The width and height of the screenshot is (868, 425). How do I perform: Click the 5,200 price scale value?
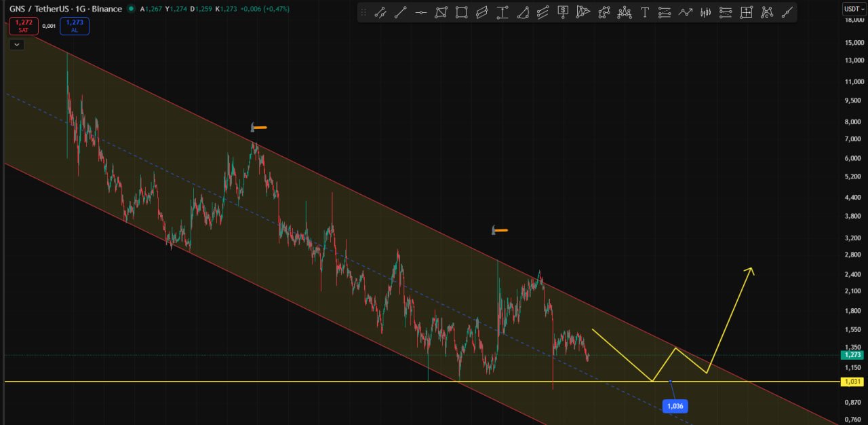pyautogui.click(x=852, y=177)
